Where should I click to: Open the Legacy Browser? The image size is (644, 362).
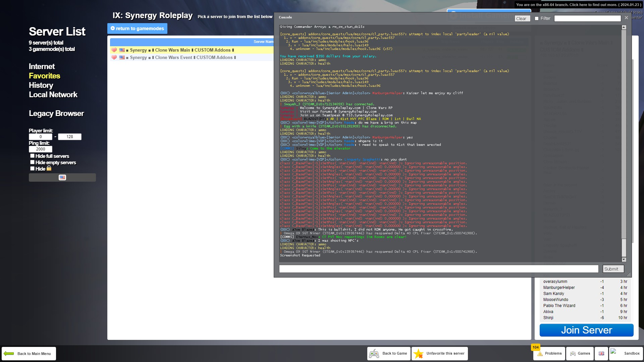(56, 113)
